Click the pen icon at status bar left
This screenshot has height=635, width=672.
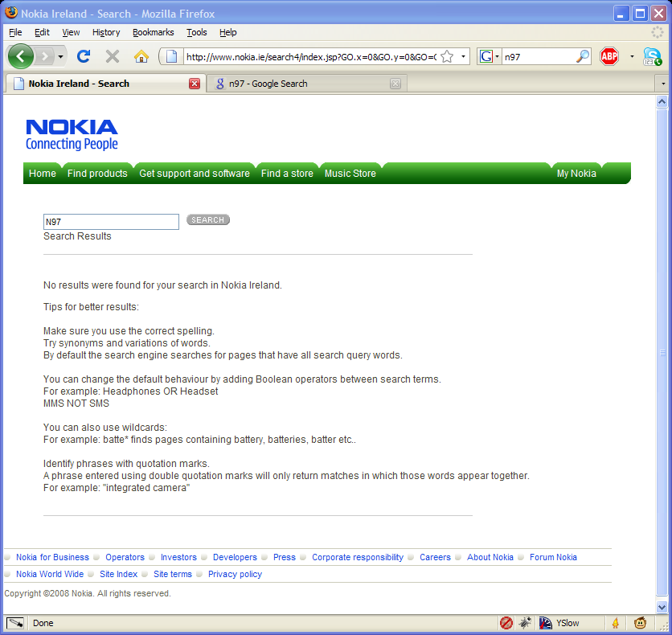[x=15, y=623]
